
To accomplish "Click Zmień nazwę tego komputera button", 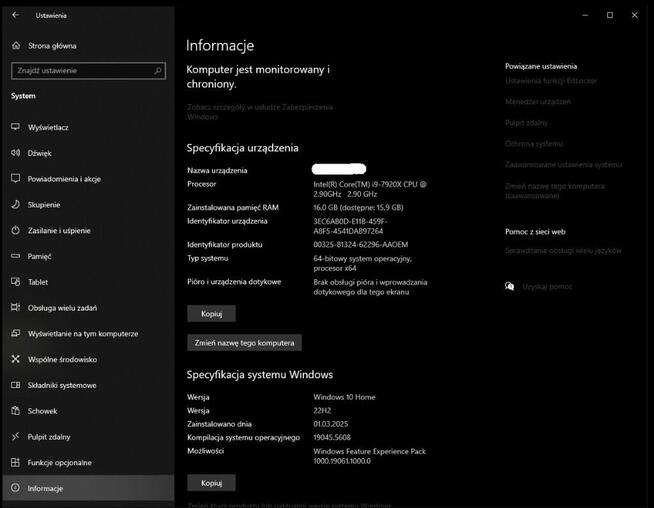I will (244, 342).
